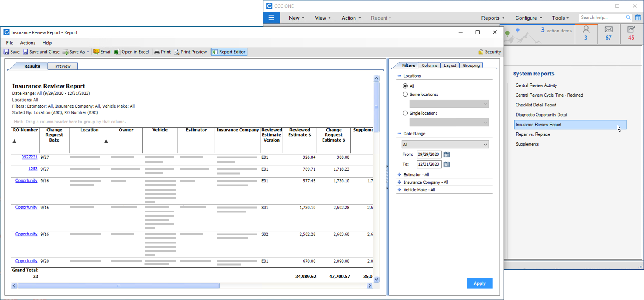This screenshot has height=300, width=644.
Task: Select Repair vs. Replace report
Action: pos(533,134)
